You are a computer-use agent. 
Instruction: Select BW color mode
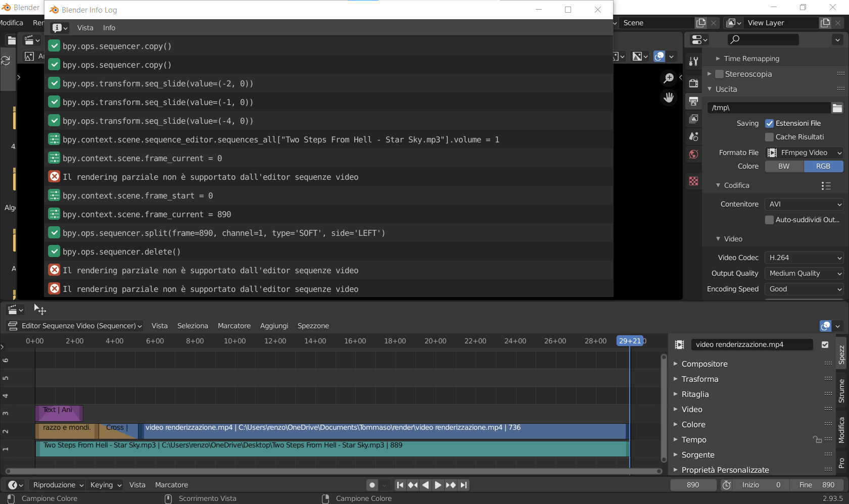784,166
